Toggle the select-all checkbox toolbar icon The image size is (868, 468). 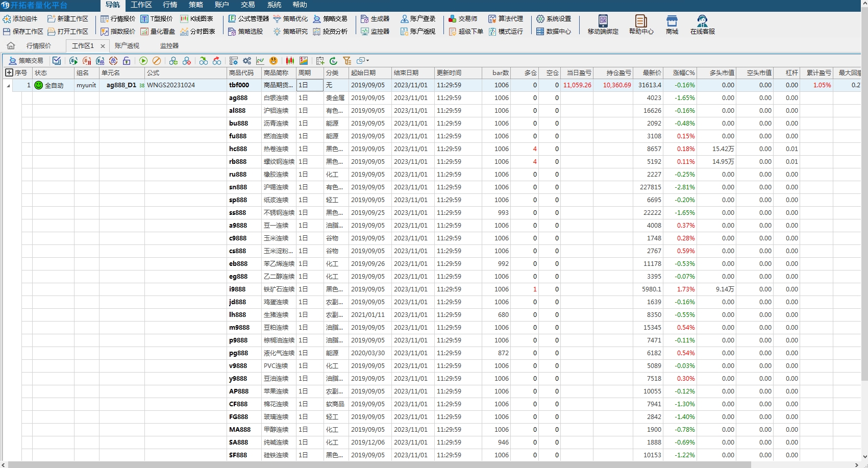click(57, 61)
